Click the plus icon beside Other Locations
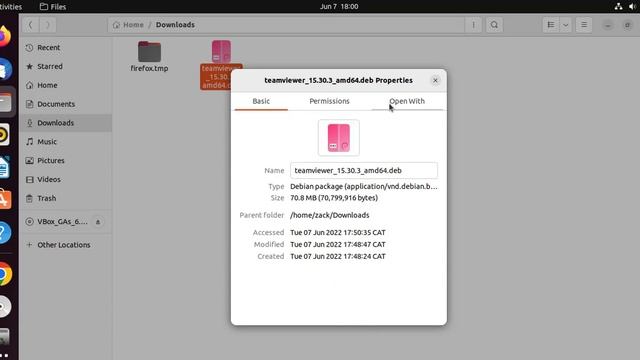The image size is (640, 360). 29,245
